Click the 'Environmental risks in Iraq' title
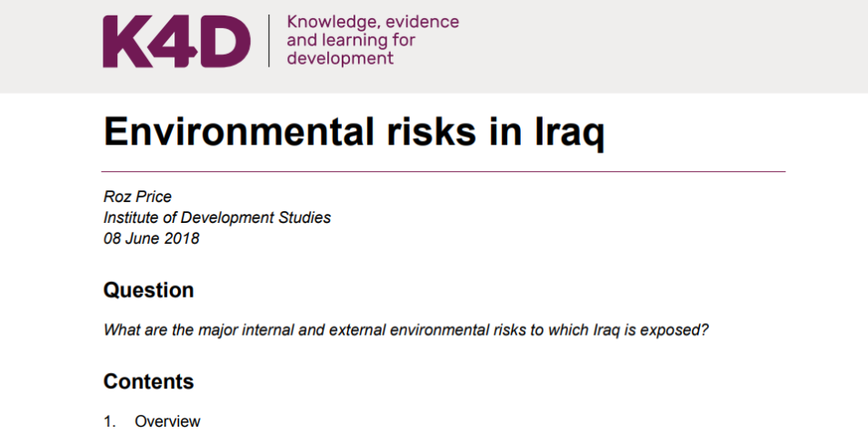 [x=354, y=131]
